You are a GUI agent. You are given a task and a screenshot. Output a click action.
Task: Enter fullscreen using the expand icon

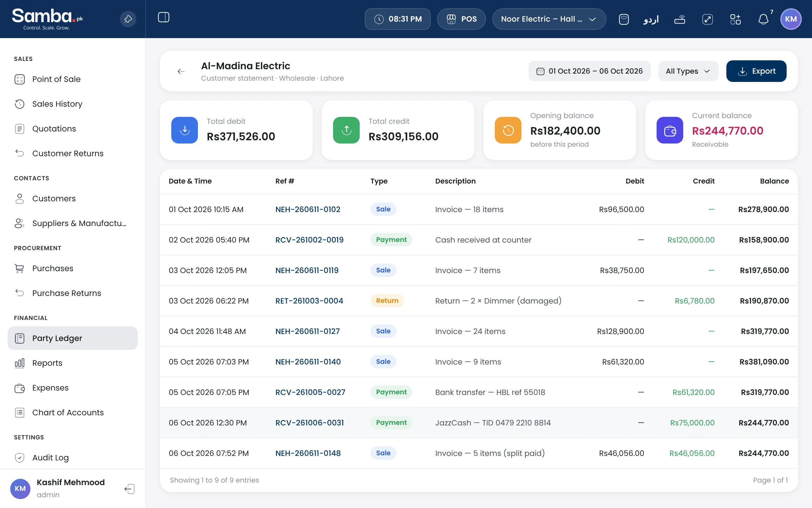707,19
